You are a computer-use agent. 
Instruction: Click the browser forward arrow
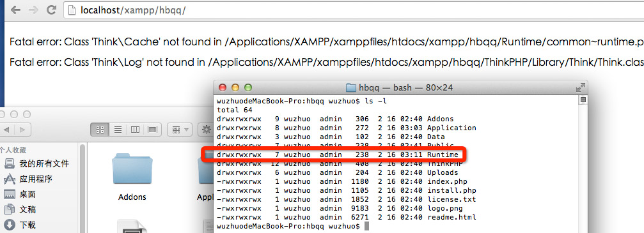click(x=34, y=10)
